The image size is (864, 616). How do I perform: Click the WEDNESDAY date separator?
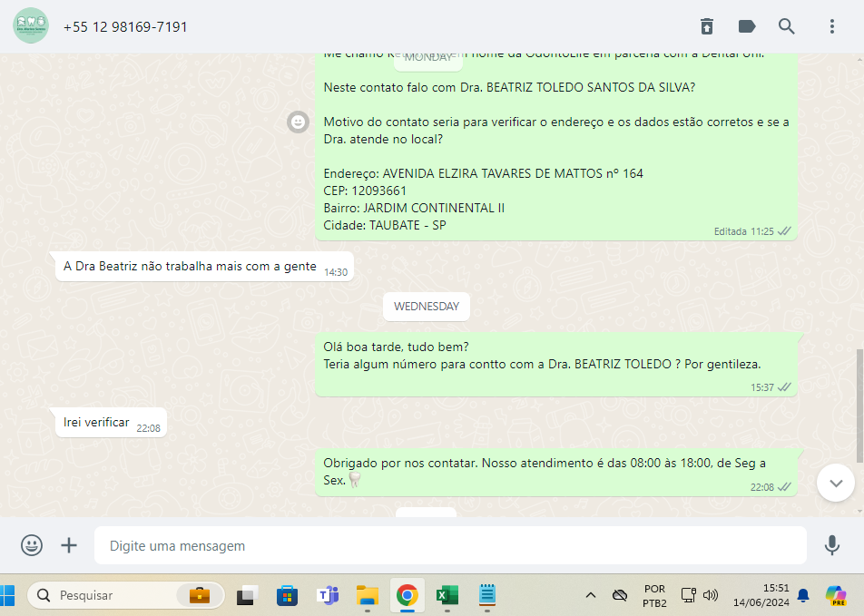tap(427, 307)
